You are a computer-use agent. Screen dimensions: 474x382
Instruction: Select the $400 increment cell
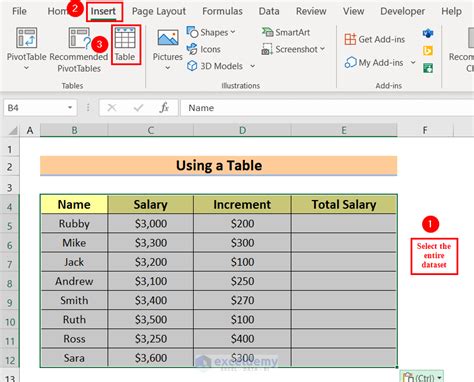242,339
